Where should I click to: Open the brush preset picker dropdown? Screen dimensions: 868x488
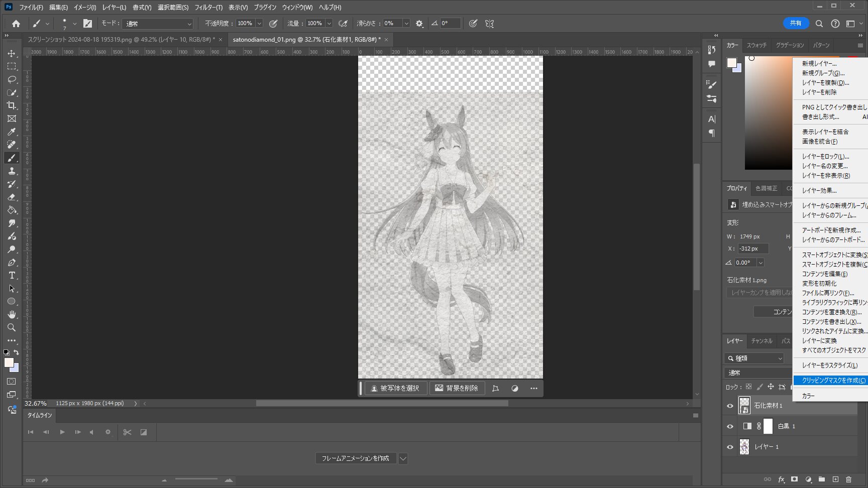click(x=74, y=24)
